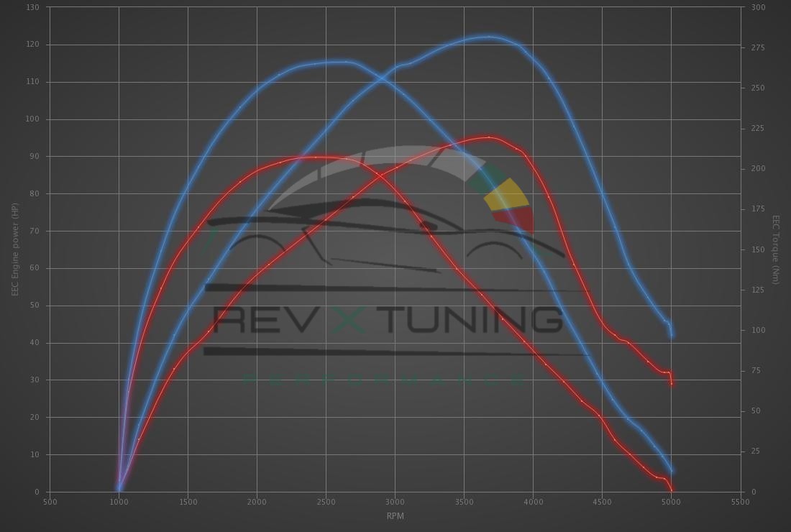Image resolution: width=791 pixels, height=532 pixels.
Task: Click the peak of the red torque curve
Action: pyautogui.click(x=316, y=157)
